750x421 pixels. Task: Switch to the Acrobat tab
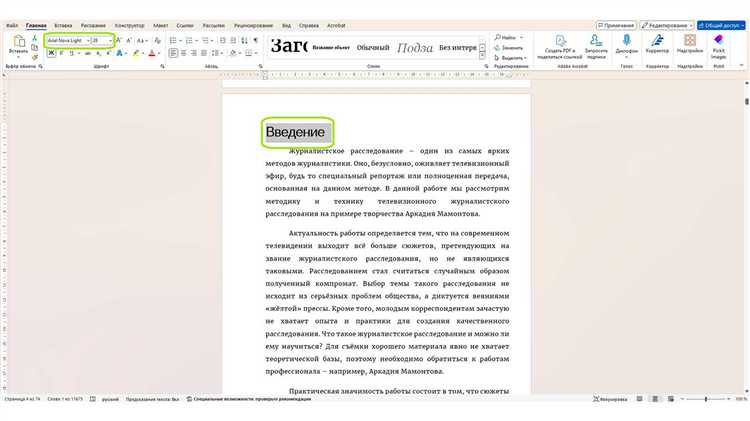[x=336, y=25]
